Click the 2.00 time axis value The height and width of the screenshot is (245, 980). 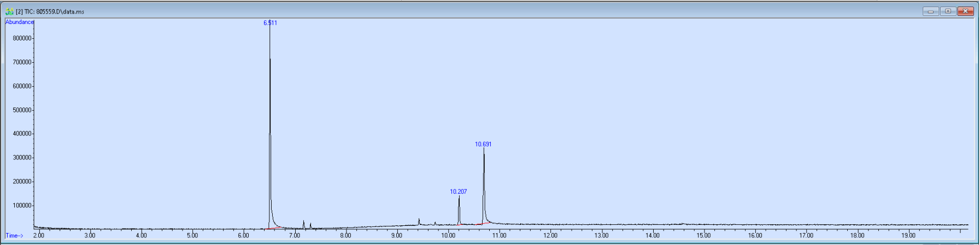pos(39,236)
